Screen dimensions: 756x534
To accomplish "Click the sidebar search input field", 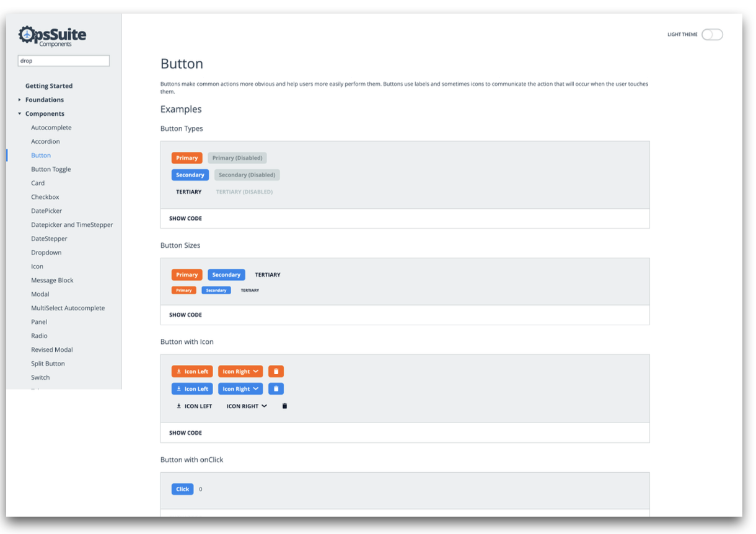I will point(64,61).
